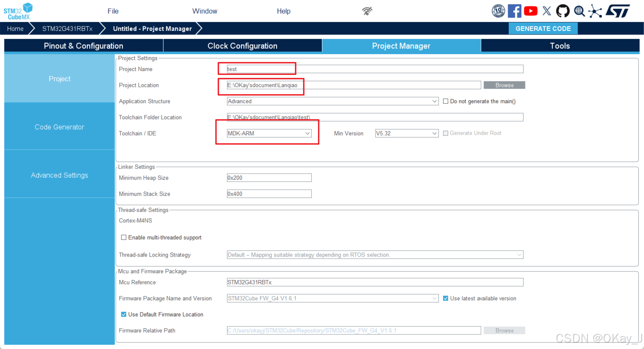Screen dimensions: 644x349
Task: Open the Help menu
Action: coord(283,11)
